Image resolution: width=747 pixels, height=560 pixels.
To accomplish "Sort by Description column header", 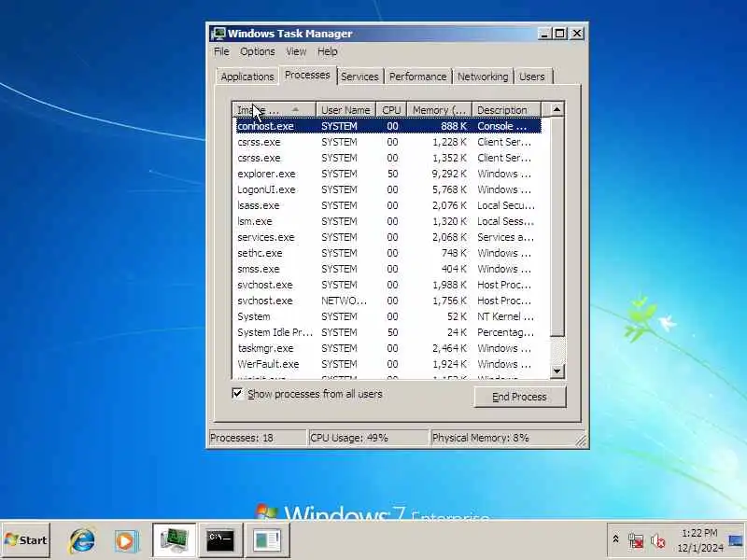I will [x=506, y=109].
